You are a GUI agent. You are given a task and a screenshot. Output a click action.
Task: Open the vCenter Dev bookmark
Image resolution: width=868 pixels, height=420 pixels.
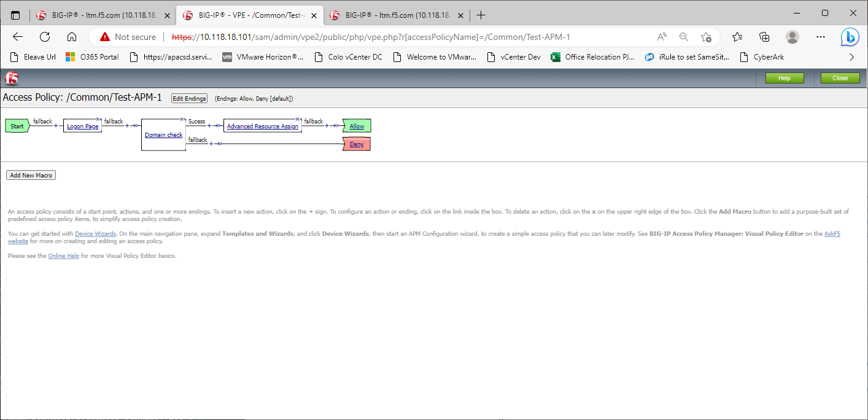(513, 57)
